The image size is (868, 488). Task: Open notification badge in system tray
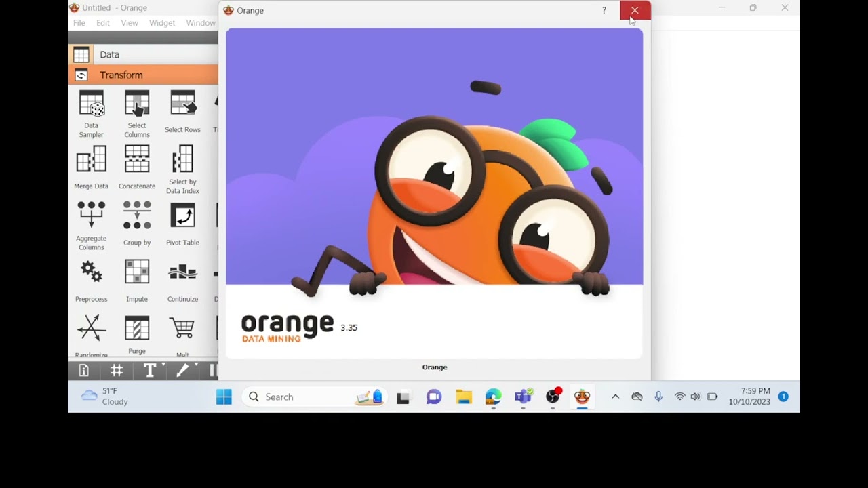pyautogui.click(x=783, y=396)
